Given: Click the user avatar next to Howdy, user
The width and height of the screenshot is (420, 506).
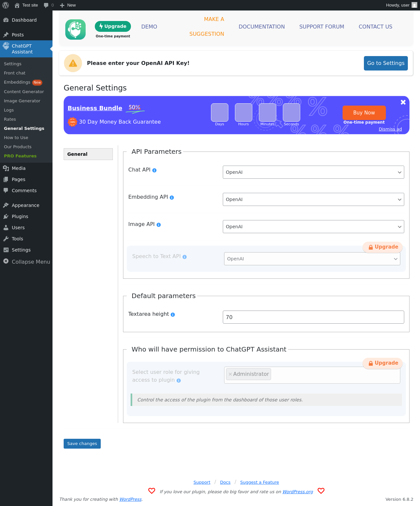Looking at the screenshot, I should (414, 5).
